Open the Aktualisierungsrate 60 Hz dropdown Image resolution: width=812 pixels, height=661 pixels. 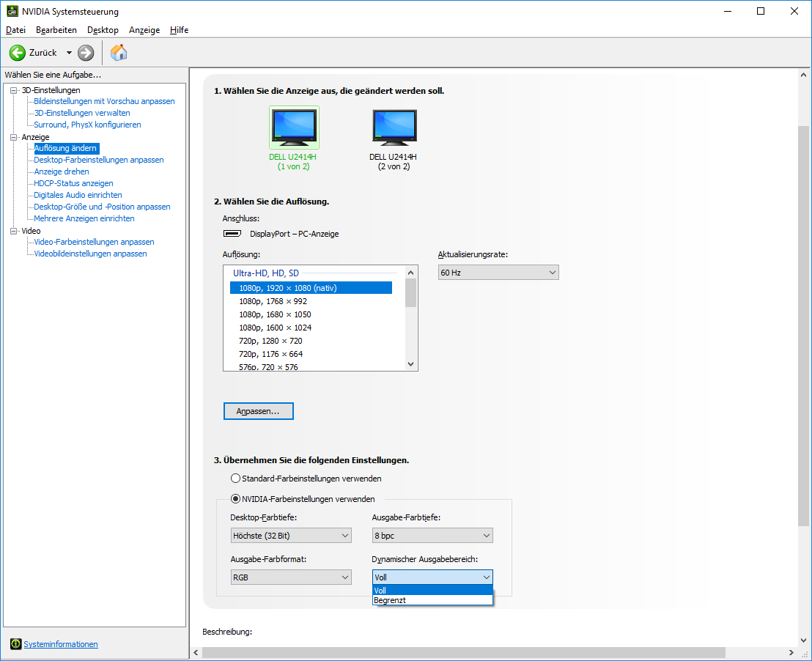[498, 273]
